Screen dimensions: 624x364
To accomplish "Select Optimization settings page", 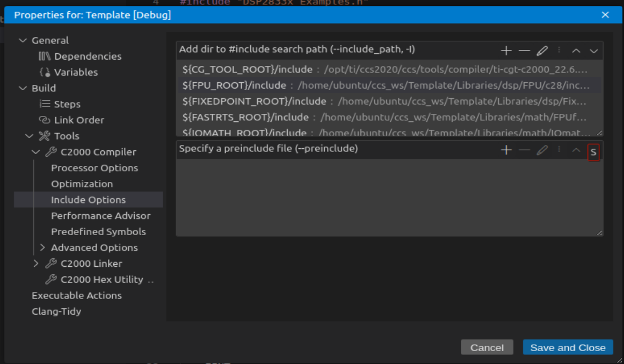I will [82, 184].
